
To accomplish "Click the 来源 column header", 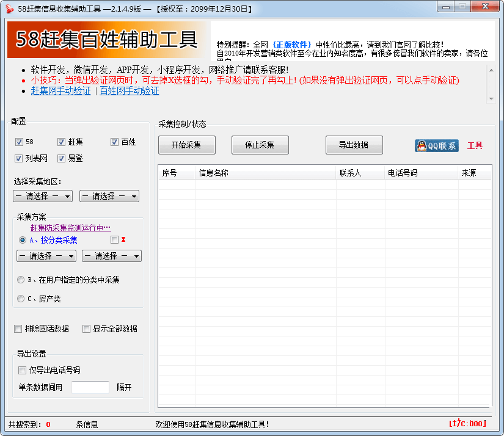I will coord(475,173).
